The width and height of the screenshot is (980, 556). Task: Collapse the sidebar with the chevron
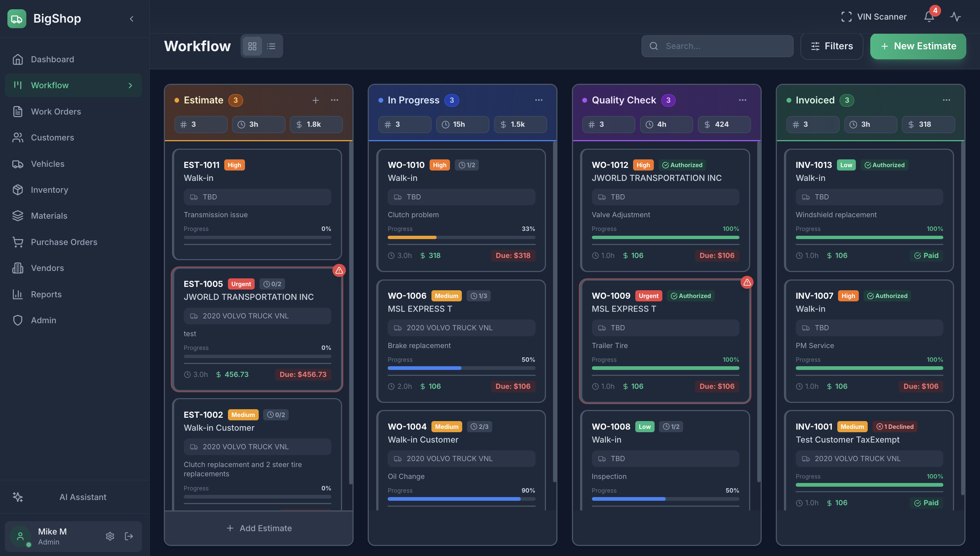(132, 18)
